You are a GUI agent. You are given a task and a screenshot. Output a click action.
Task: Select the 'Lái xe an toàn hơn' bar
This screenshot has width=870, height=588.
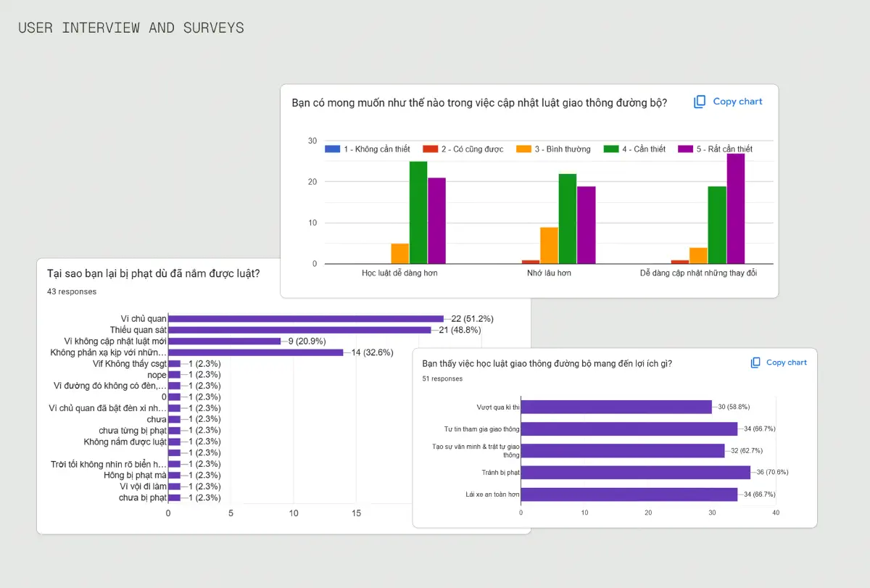coord(629,494)
